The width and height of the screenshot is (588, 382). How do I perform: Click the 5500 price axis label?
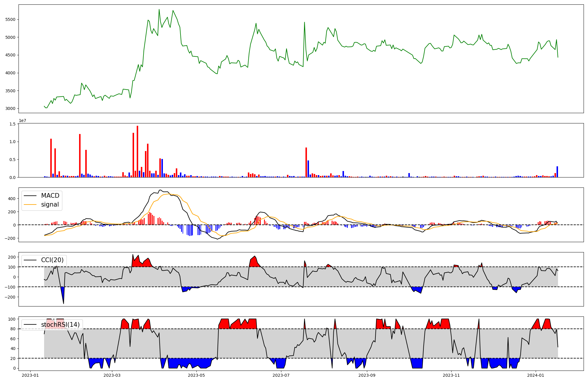[11, 20]
